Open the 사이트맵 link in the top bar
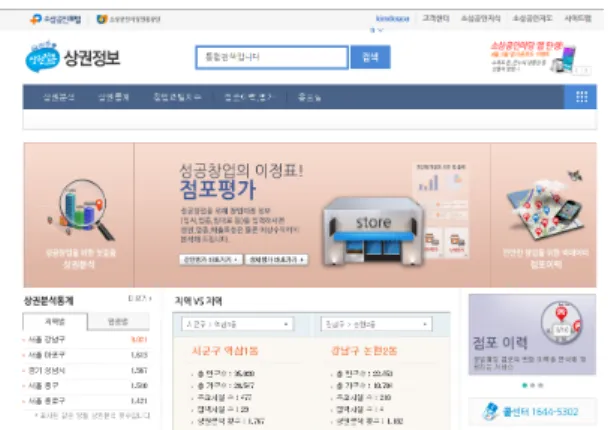 pyautogui.click(x=578, y=18)
